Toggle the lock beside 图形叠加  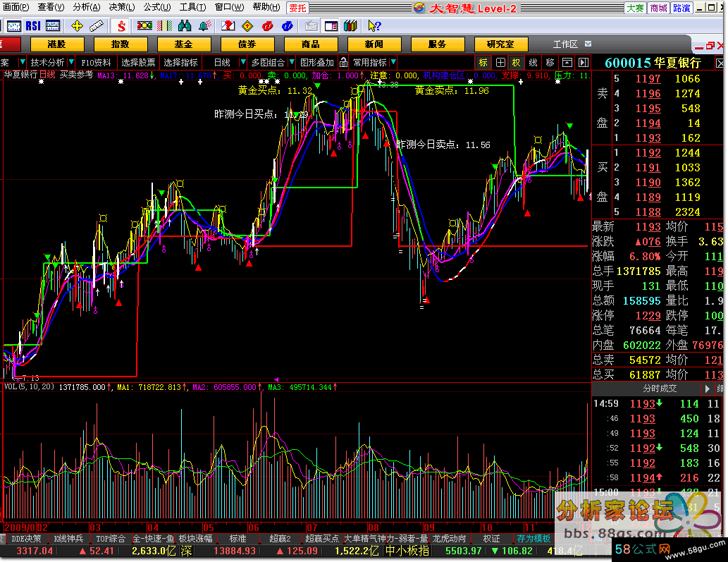point(343,62)
